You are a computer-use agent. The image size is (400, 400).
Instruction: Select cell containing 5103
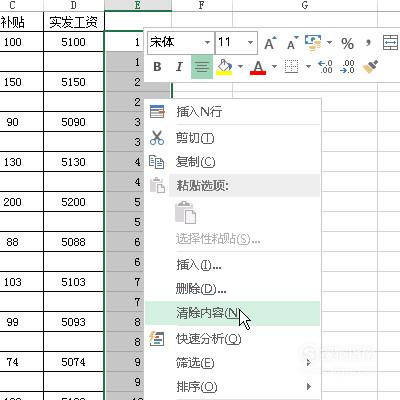(x=74, y=282)
